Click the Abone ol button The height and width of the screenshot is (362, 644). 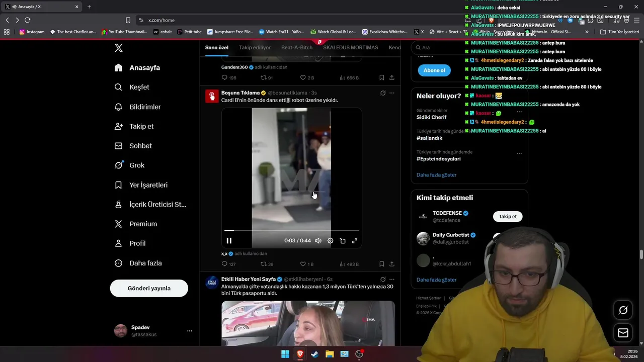click(434, 70)
